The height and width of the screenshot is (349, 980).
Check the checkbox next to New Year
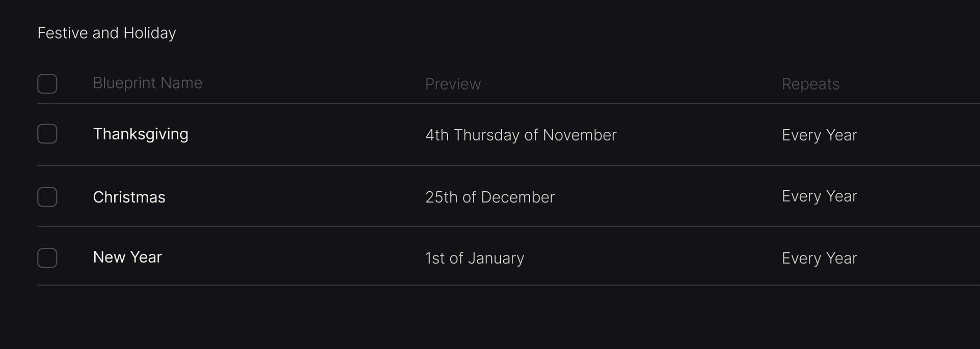pos(47,258)
